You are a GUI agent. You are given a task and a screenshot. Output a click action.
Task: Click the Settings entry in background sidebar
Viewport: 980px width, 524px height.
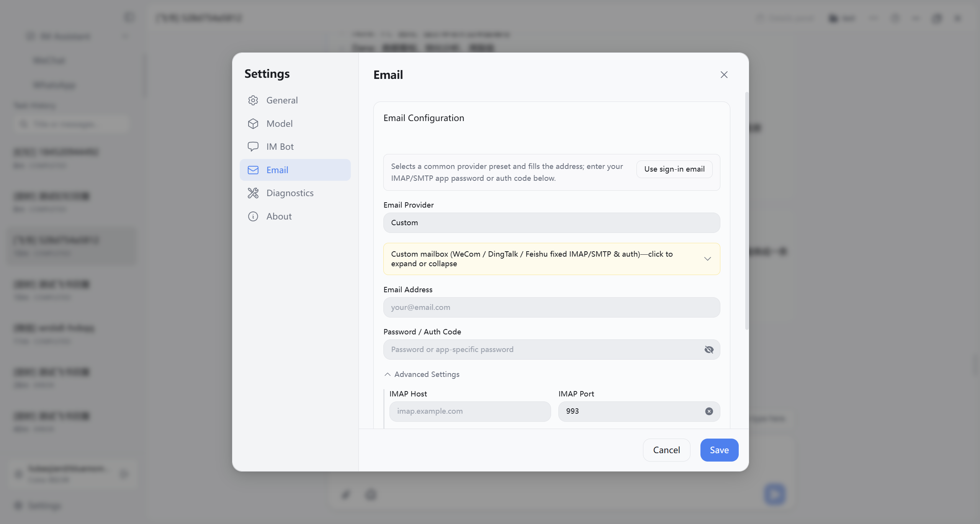[x=38, y=506]
